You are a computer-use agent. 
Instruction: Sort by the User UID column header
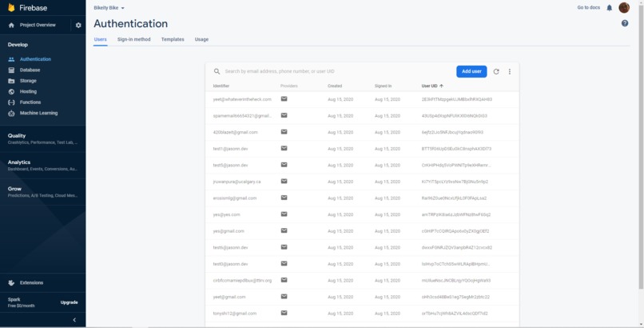coord(429,86)
